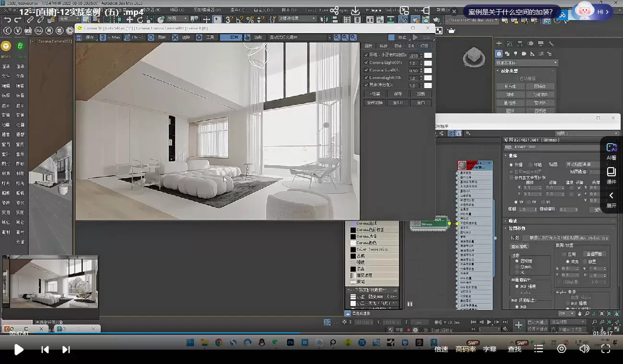623x364 pixels.
Task: Select the 环境 coordinates radio button
Action: (x=531, y=165)
